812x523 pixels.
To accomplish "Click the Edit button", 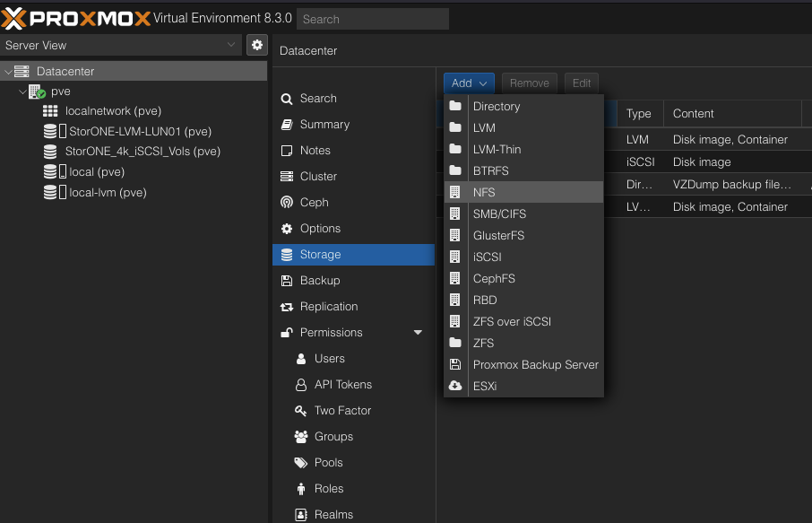I will click(x=582, y=83).
